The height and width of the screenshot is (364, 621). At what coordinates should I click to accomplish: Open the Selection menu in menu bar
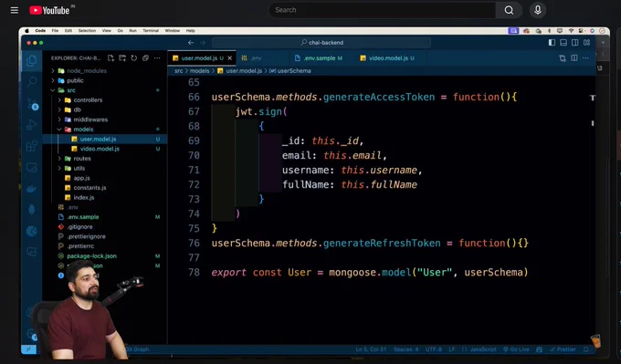87,30
